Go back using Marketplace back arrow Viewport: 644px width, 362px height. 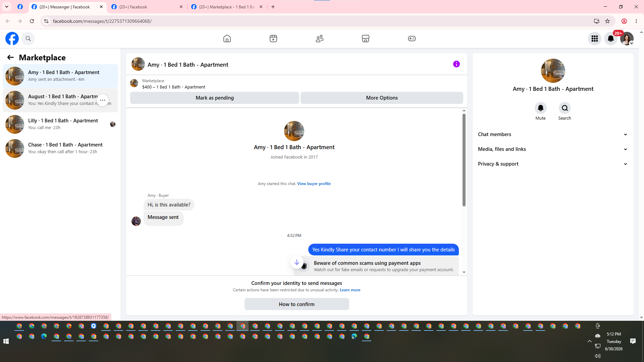[x=10, y=57]
